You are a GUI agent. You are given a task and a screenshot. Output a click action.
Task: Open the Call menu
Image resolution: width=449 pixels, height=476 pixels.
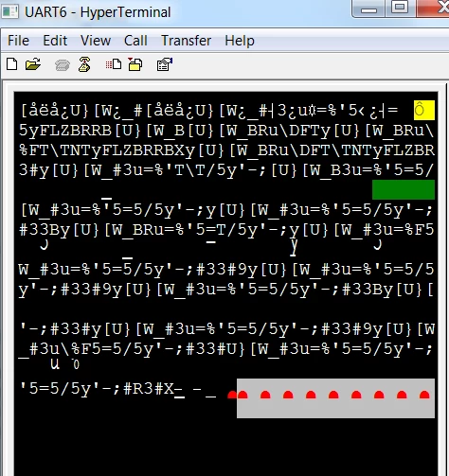coord(135,41)
